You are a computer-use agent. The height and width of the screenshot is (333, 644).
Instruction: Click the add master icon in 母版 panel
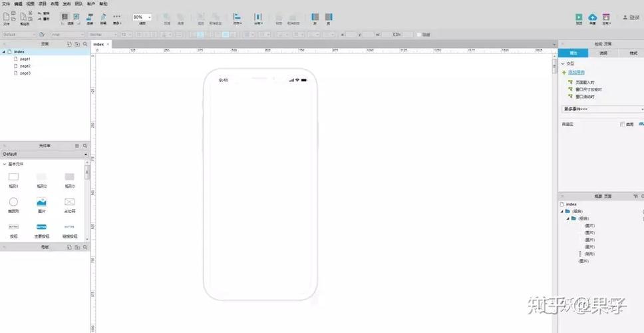click(x=69, y=247)
